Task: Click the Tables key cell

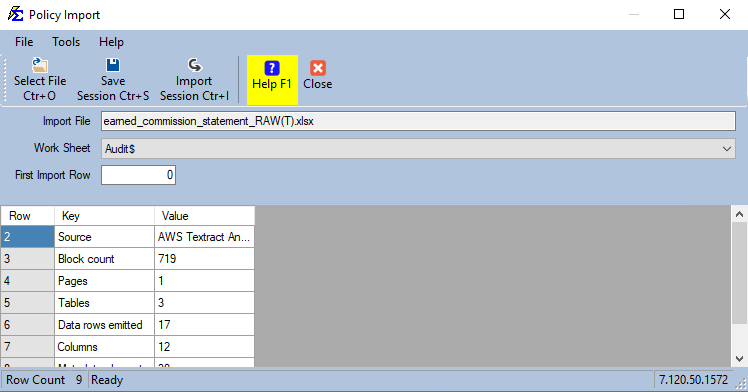Action: [x=104, y=303]
